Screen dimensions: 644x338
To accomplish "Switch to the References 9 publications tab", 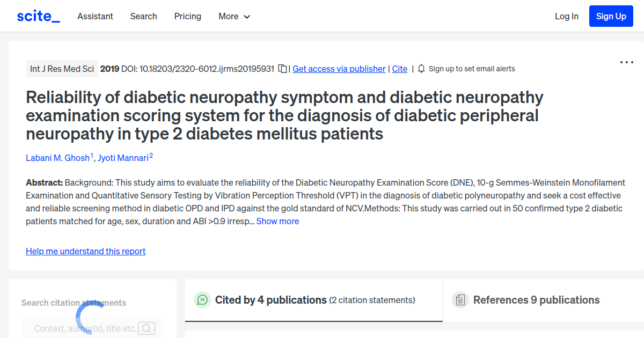I will coord(537,300).
